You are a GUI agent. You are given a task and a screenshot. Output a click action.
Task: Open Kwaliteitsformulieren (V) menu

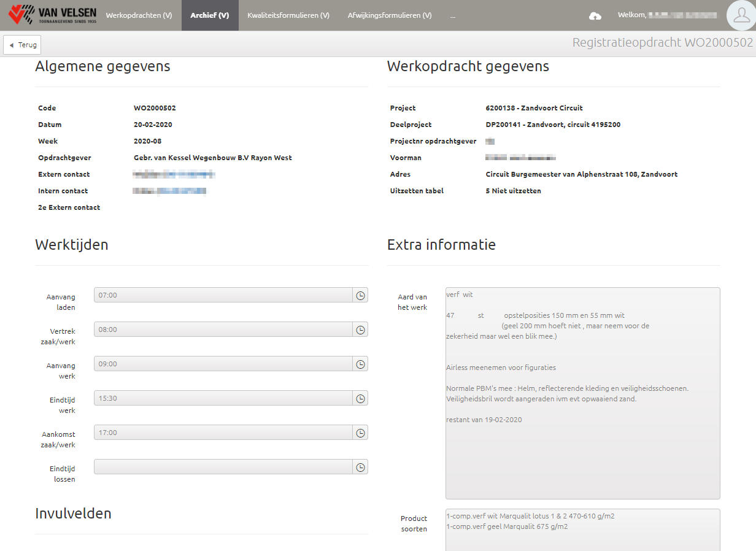(288, 15)
